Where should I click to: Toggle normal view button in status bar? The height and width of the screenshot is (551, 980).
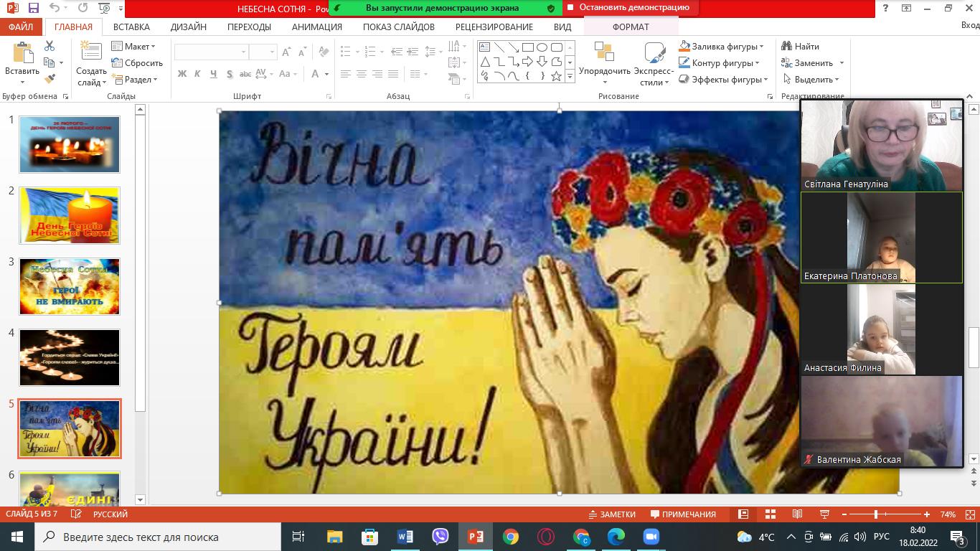pyautogui.click(x=743, y=514)
